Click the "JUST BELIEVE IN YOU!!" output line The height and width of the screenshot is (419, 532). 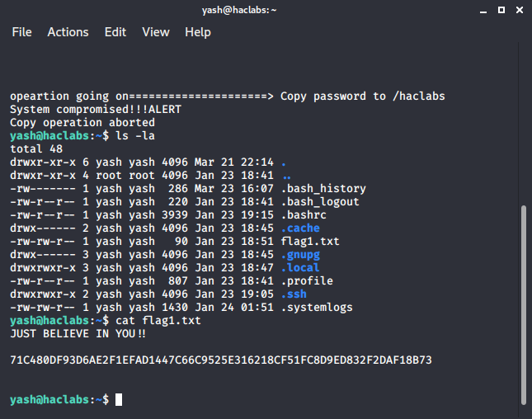[78, 334]
